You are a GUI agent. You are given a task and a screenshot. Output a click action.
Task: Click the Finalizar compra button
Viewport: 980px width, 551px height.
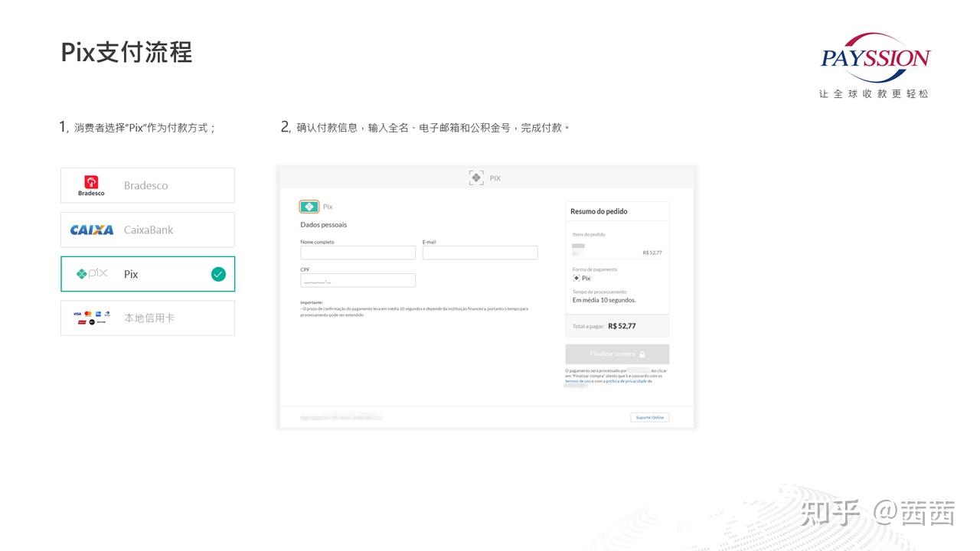click(x=617, y=354)
